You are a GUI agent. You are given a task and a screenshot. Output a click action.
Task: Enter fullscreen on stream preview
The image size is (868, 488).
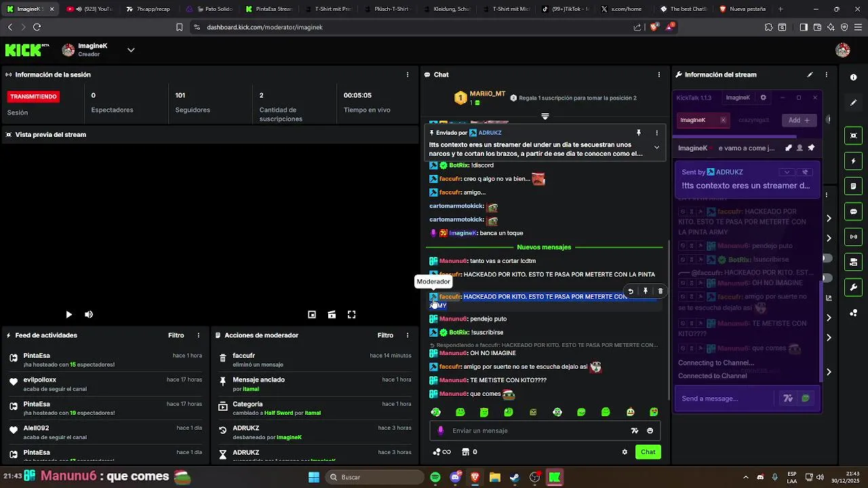[x=352, y=314]
